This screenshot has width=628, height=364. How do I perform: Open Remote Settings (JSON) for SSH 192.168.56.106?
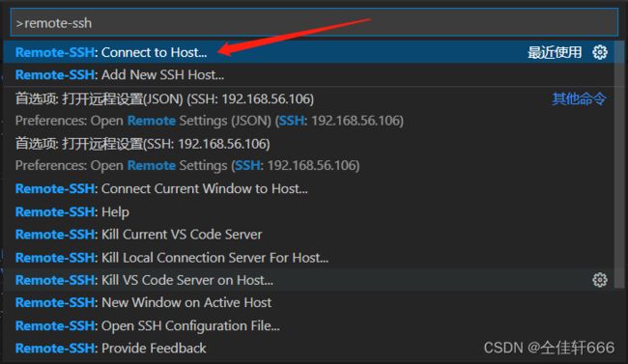(x=308, y=110)
